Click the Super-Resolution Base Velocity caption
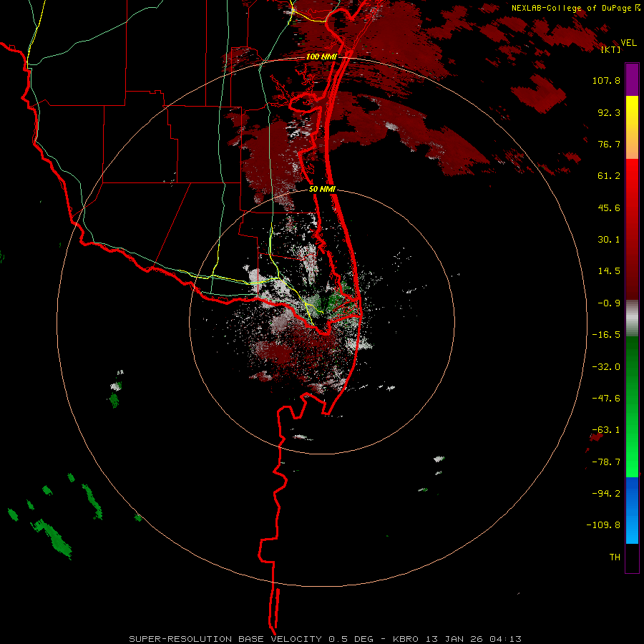The image size is (644, 644). coord(325,639)
